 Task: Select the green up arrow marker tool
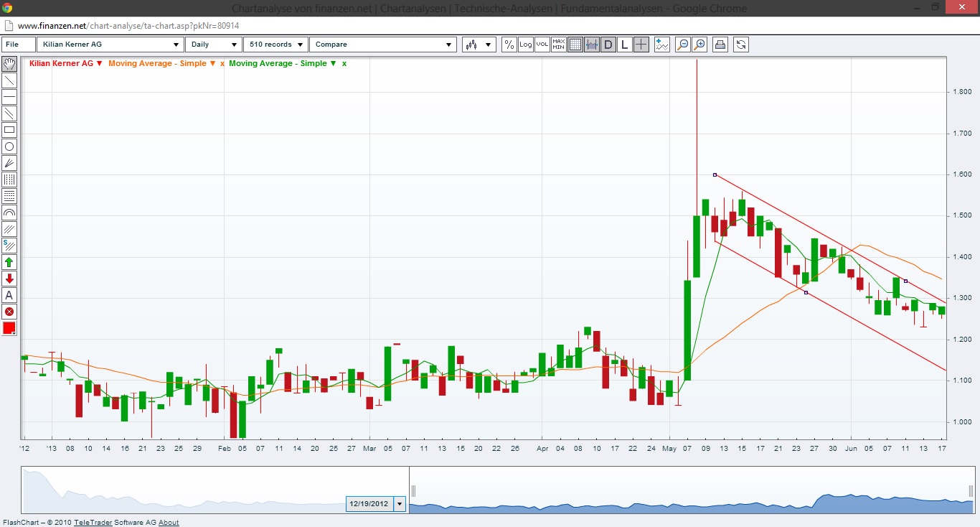click(x=9, y=262)
